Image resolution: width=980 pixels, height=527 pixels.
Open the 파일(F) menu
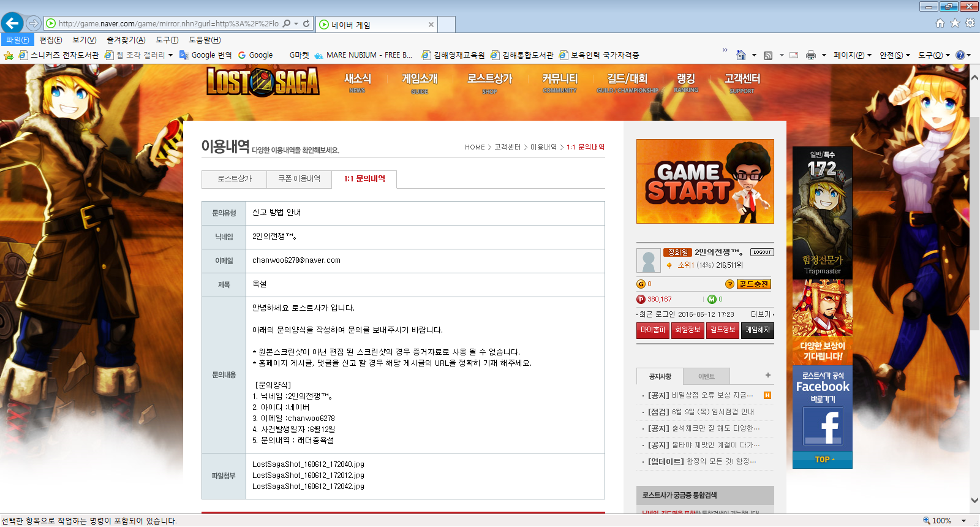tap(18, 40)
